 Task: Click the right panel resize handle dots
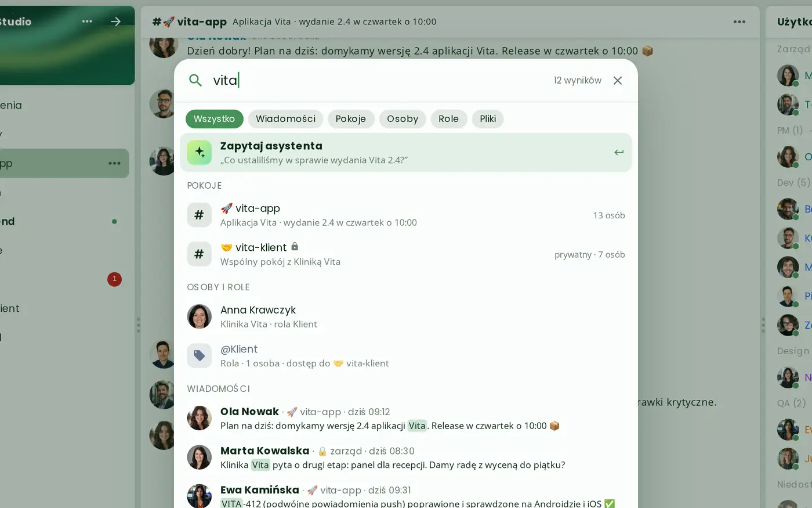click(763, 325)
